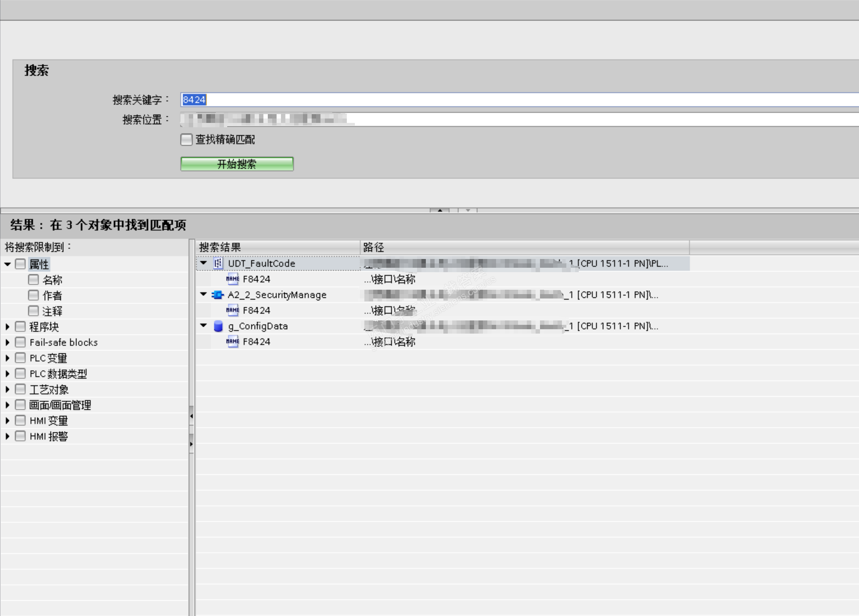Check the 注释 filter checkbox

tap(33, 311)
